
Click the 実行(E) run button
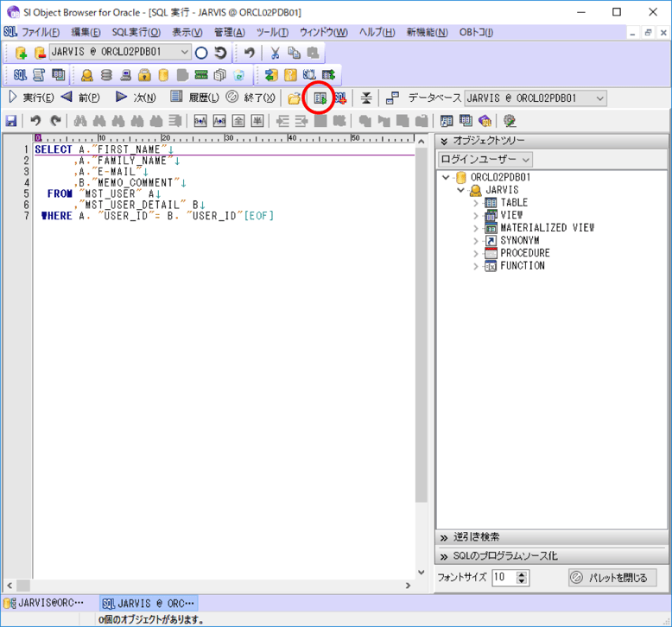[x=31, y=98]
